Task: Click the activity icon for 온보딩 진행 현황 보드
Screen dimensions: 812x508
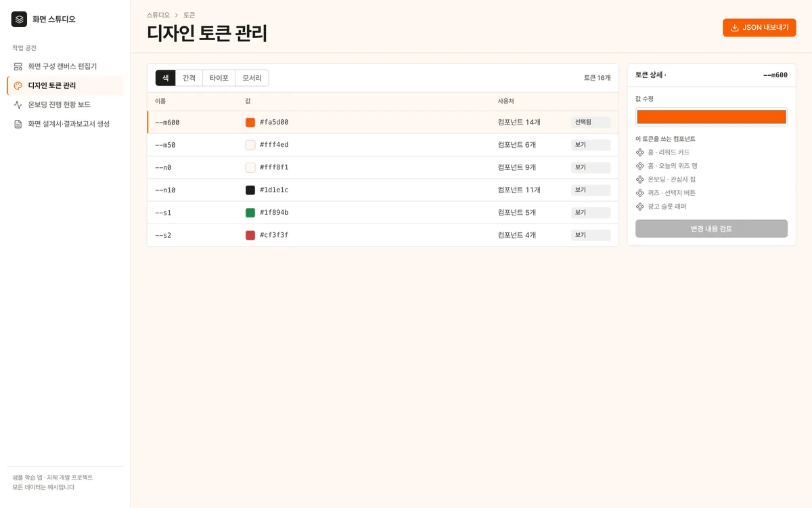Action: pyautogui.click(x=18, y=104)
